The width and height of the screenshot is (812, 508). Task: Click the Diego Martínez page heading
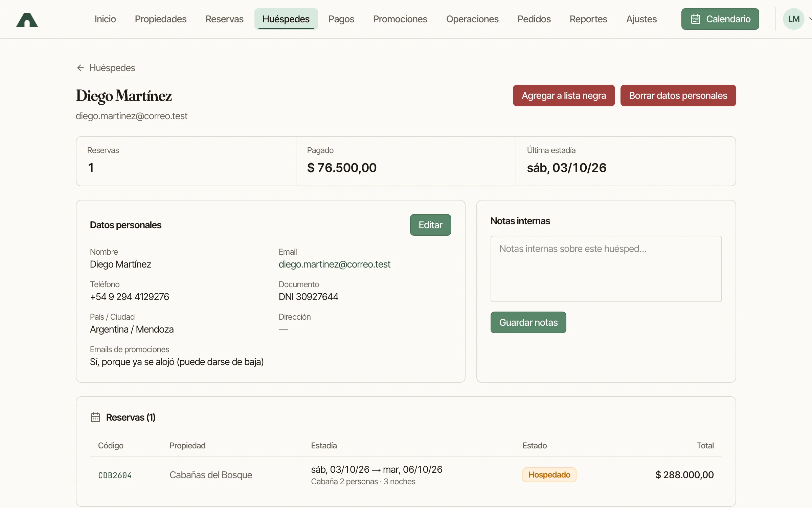[x=124, y=96]
